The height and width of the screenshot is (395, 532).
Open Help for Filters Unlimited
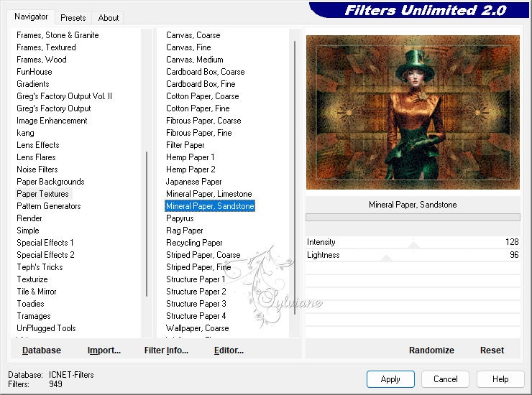click(500, 378)
